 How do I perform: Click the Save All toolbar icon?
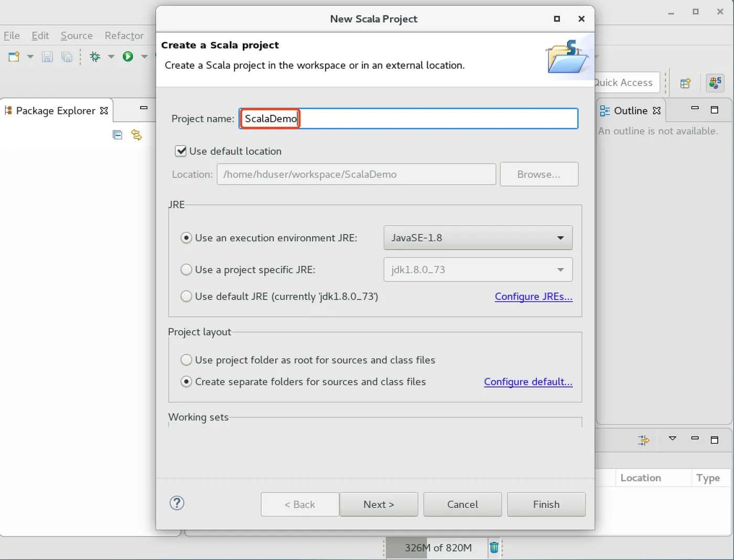tap(67, 57)
